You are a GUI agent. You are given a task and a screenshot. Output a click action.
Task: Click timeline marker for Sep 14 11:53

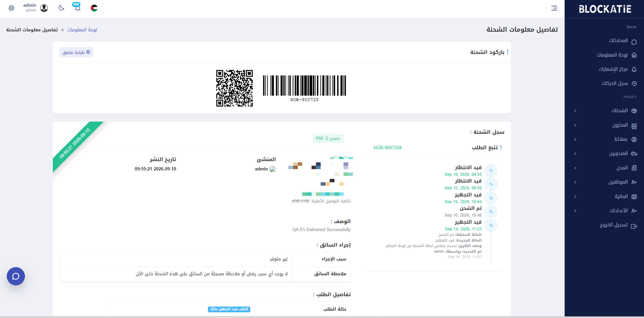[x=491, y=225]
